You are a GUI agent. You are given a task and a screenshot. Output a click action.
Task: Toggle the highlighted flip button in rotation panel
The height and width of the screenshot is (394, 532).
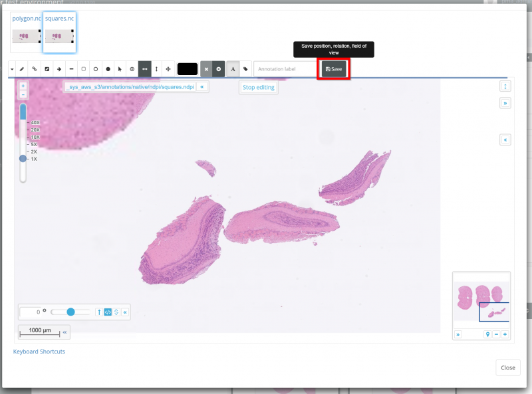click(x=108, y=312)
